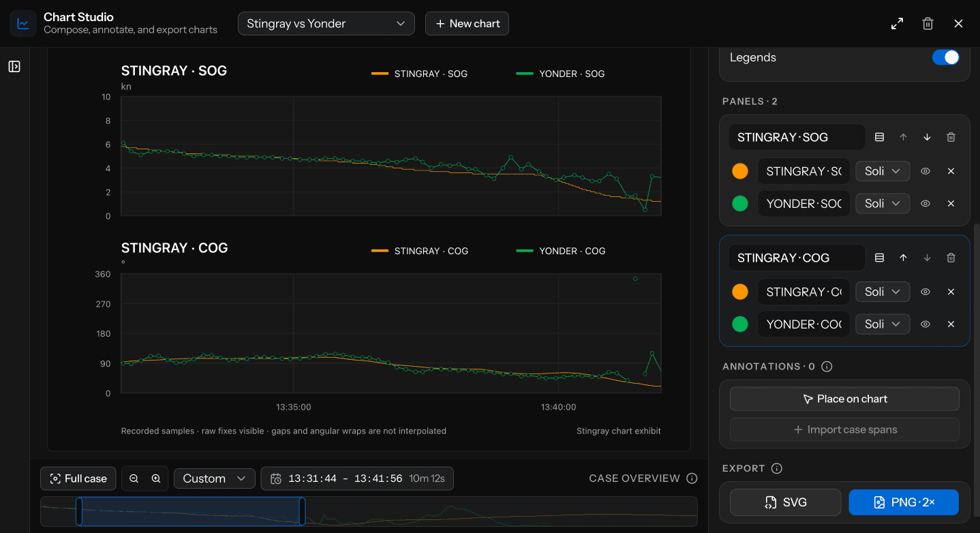980x533 pixels.
Task: Remove YONDER · SOG series from panel
Action: (951, 203)
